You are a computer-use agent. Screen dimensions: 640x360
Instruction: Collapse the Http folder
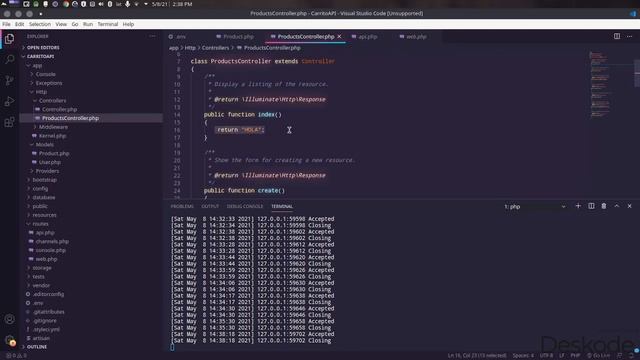[41, 92]
